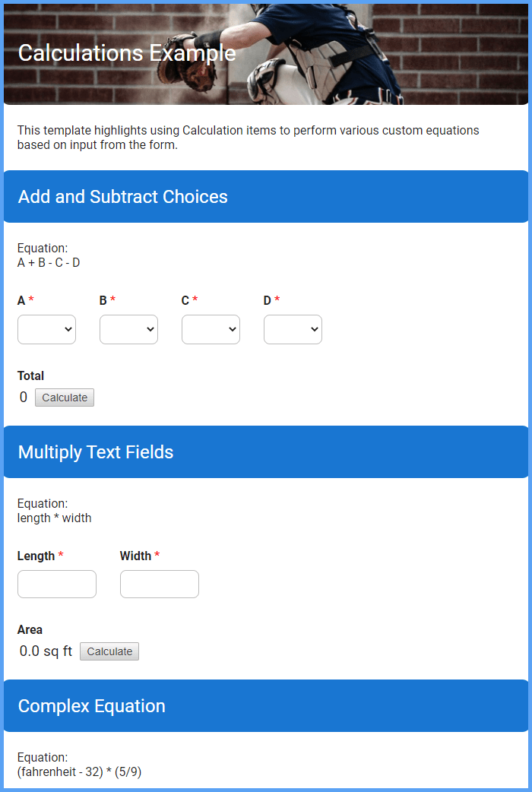532x792 pixels.
Task: Click Calculate next to the Area value
Action: coord(109,651)
